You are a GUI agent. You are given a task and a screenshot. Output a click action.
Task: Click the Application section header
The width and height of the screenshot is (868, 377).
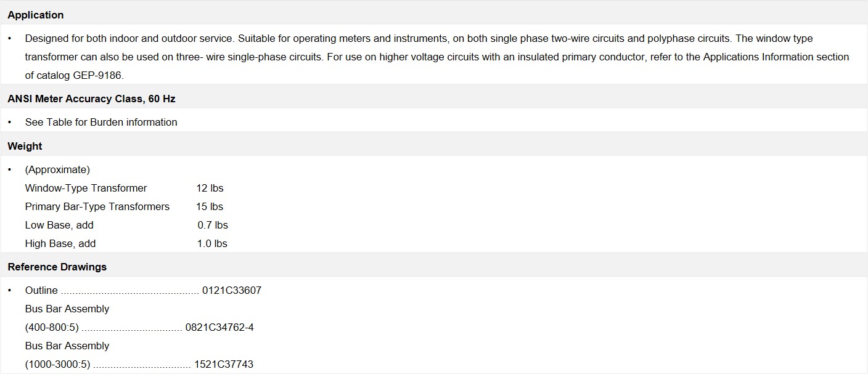point(36,15)
